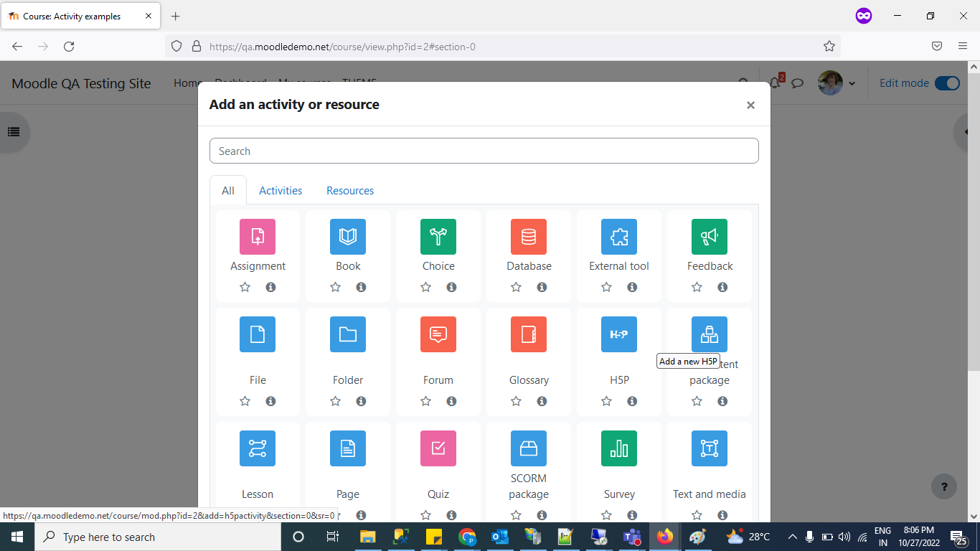This screenshot has width=980, height=551.
Task: Switch to the All tab
Action: [228, 190]
